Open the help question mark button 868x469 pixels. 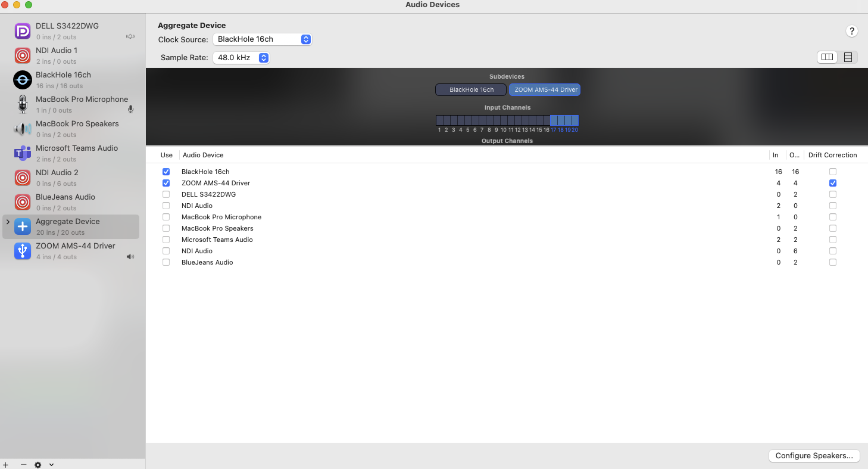click(851, 32)
